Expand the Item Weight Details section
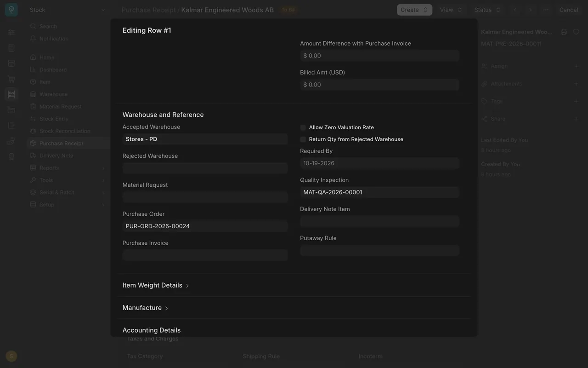The width and height of the screenshot is (588, 368). [x=156, y=285]
